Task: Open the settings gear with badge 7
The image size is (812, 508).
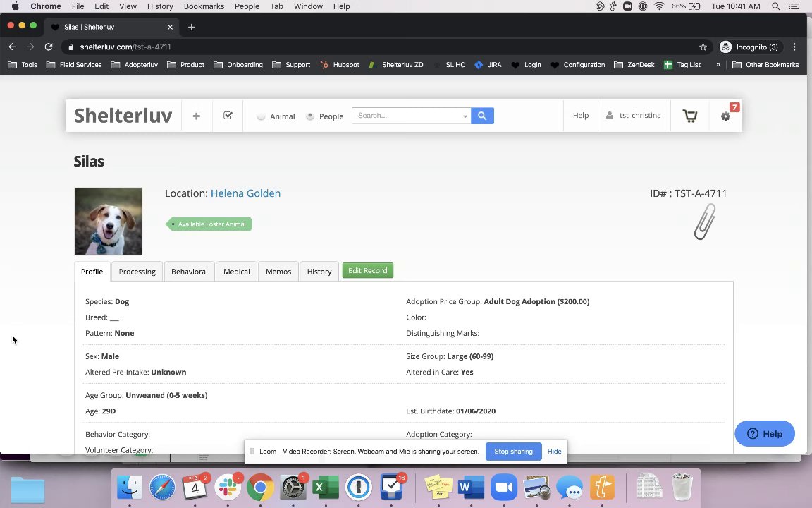Action: (x=725, y=116)
